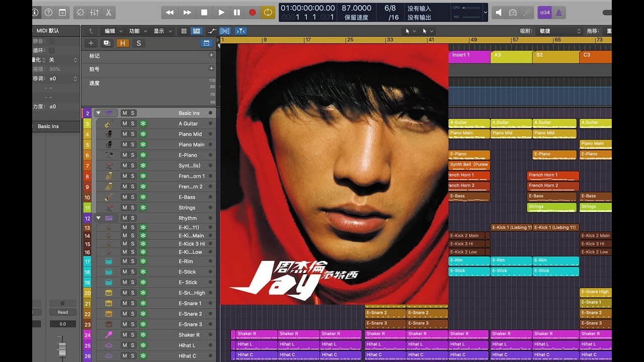The image size is (644, 362).
Task: Open the 显示 (View) menu
Action: coord(162,31)
